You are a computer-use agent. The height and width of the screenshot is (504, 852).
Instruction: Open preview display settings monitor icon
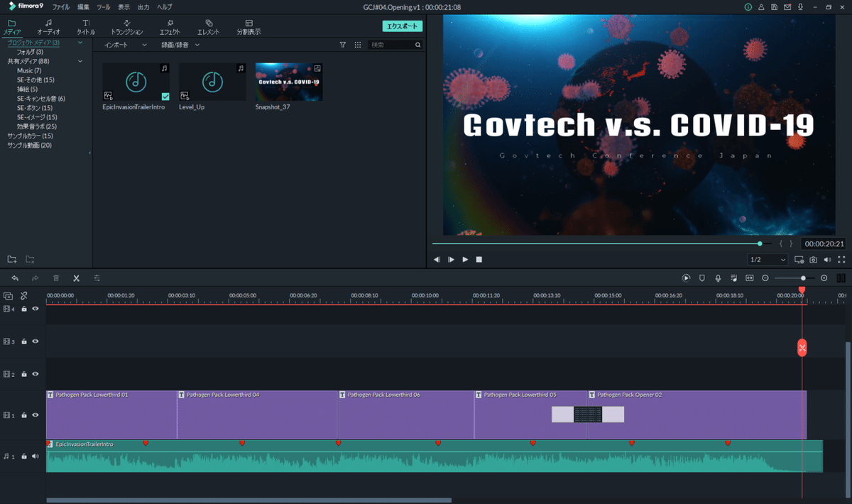[799, 260]
